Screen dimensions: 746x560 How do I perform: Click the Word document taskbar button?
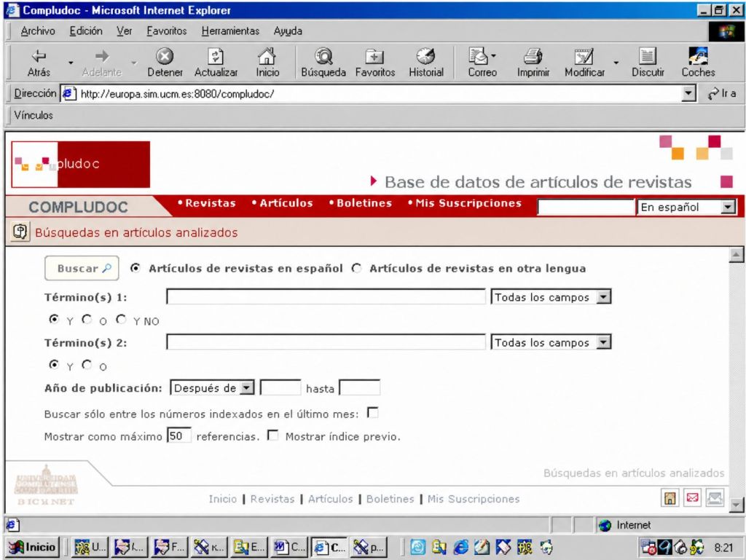pos(290,548)
